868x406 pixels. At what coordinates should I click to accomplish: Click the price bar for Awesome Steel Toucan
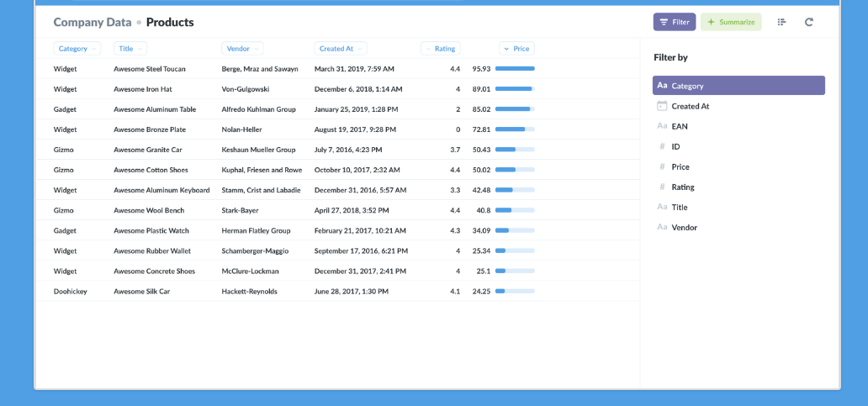click(x=515, y=69)
